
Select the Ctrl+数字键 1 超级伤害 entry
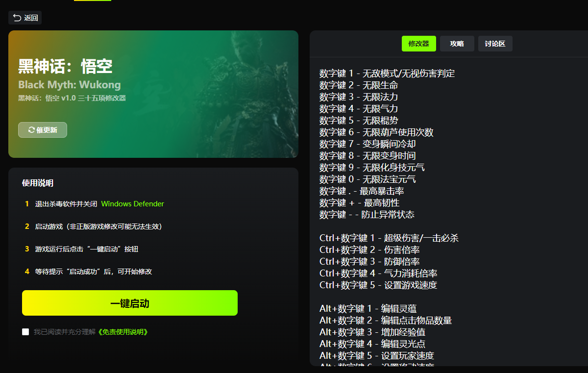point(389,238)
